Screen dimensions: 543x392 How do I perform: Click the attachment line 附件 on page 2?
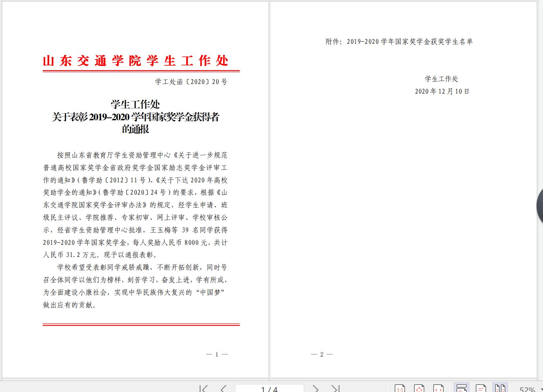point(399,41)
